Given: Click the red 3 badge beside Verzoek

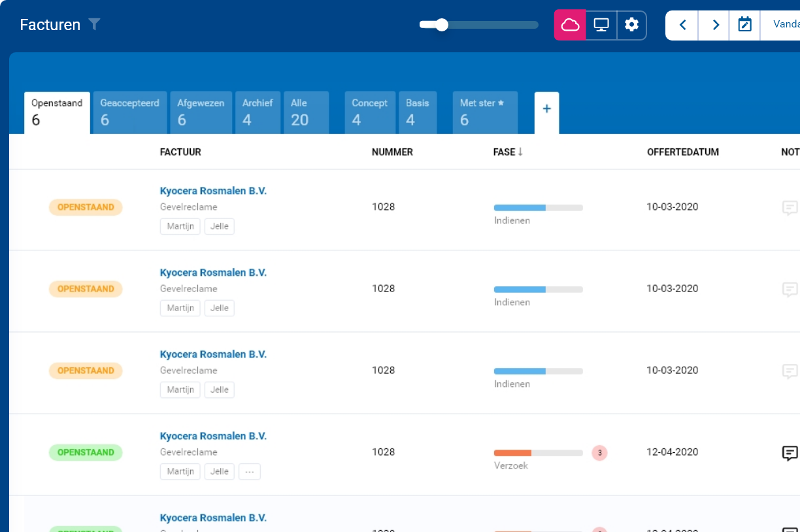Looking at the screenshot, I should 599,452.
